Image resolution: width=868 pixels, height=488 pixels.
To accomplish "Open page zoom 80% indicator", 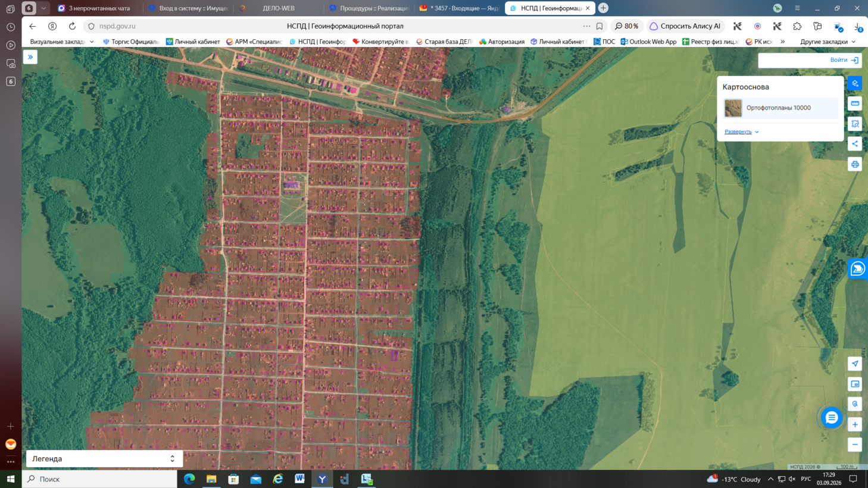I will (627, 26).
